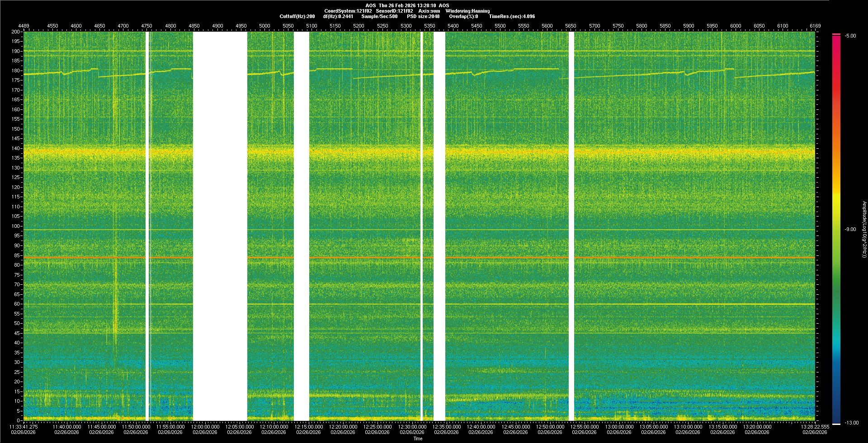This screenshot has width=868, height=443.
Task: Click the -13.00 minimum amplitude label
Action: [x=851, y=423]
